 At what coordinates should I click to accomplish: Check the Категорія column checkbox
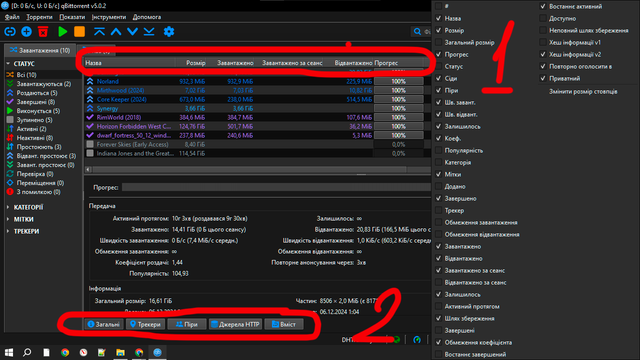pos(438,162)
